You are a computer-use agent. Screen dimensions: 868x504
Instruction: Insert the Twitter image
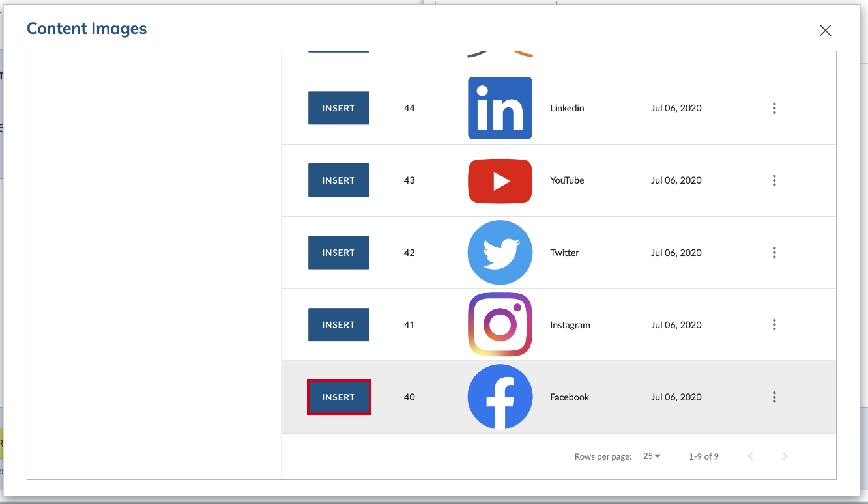coord(339,253)
